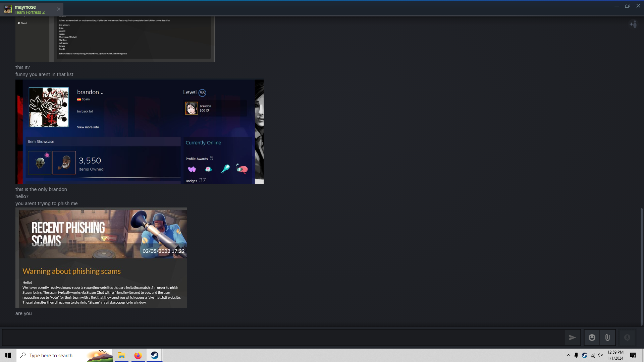This screenshot has width=644, height=362.
Task: Open File Explorer from the taskbar
Action: 121,355
